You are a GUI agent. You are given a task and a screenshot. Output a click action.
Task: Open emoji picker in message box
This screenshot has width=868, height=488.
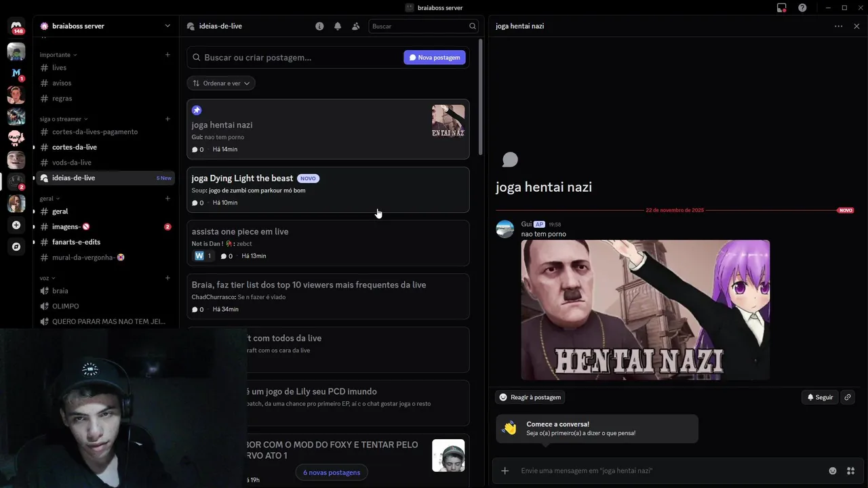coord(833,471)
